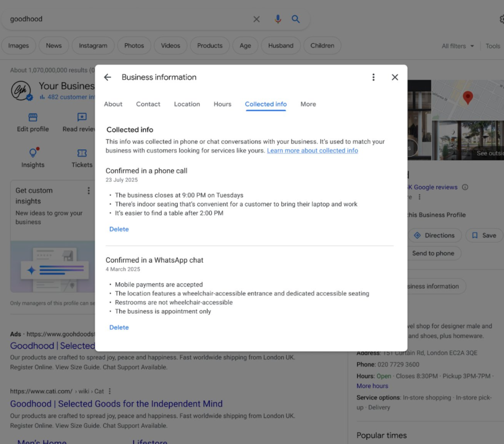Go back in Business information dialog
The height and width of the screenshot is (444, 504).
pyautogui.click(x=107, y=77)
